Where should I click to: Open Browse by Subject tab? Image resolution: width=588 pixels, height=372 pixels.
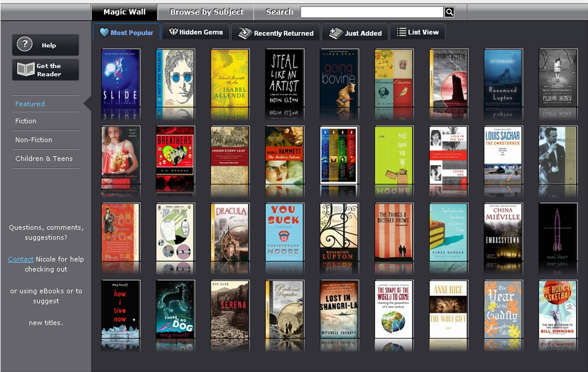(206, 12)
